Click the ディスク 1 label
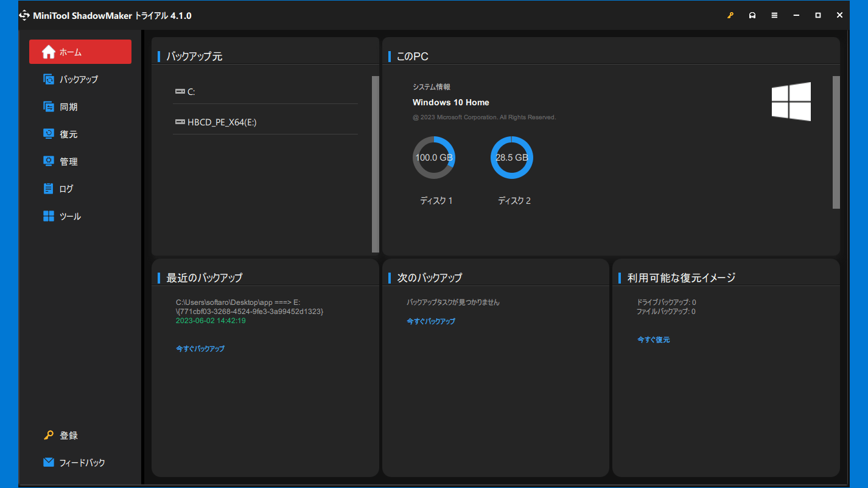Screen dimensions: 868x488 click(x=436, y=201)
